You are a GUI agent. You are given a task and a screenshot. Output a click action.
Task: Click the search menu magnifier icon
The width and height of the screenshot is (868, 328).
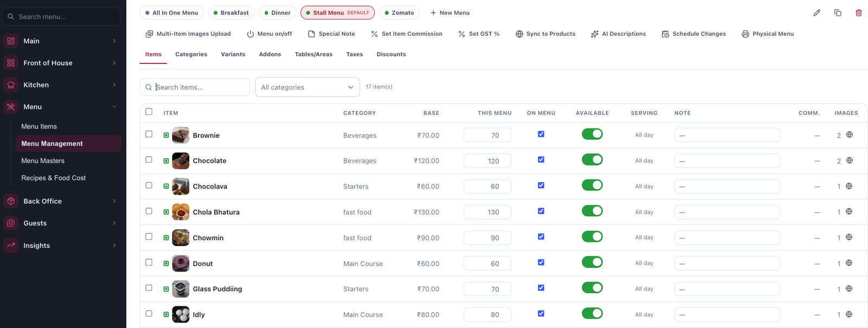pyautogui.click(x=11, y=17)
